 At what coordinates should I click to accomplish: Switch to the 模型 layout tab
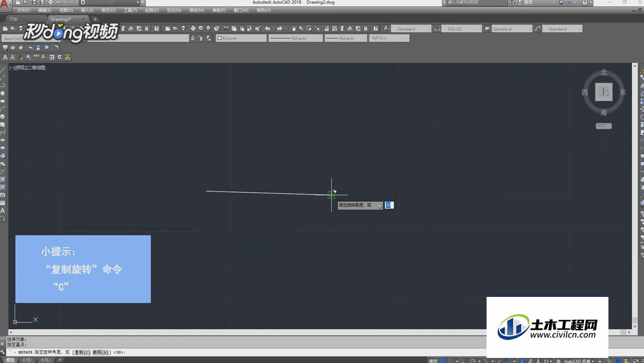point(10,360)
